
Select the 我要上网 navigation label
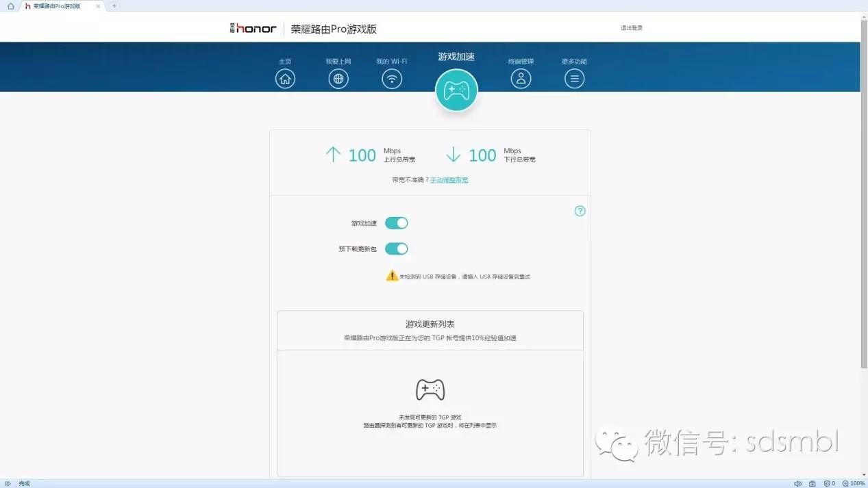click(338, 62)
